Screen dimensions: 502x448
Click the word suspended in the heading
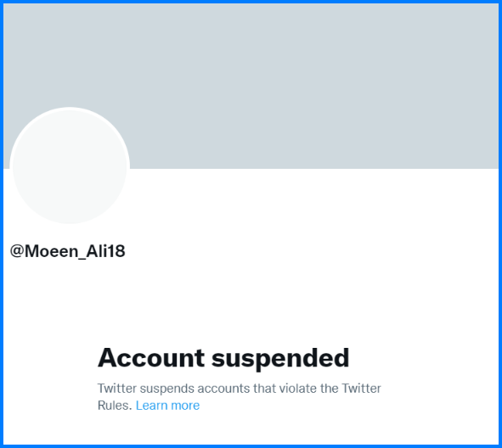(280, 358)
